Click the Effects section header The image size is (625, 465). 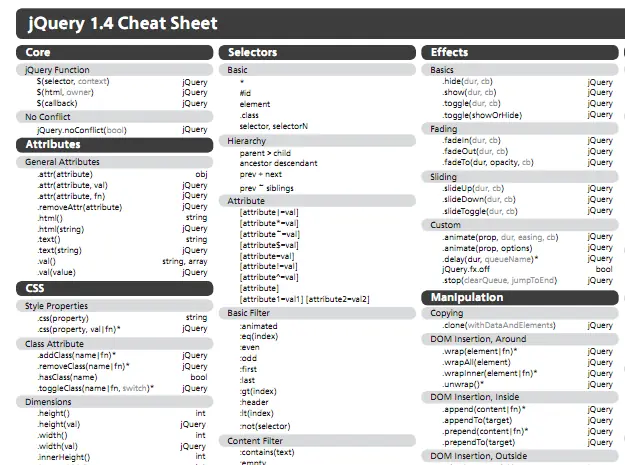click(x=520, y=52)
